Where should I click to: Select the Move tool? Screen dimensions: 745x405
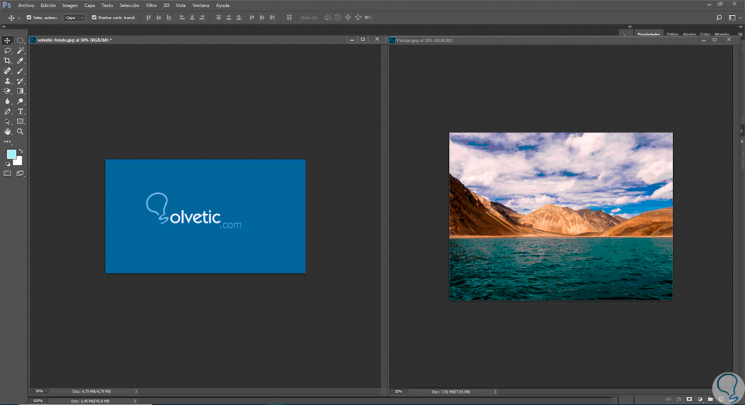pos(7,41)
